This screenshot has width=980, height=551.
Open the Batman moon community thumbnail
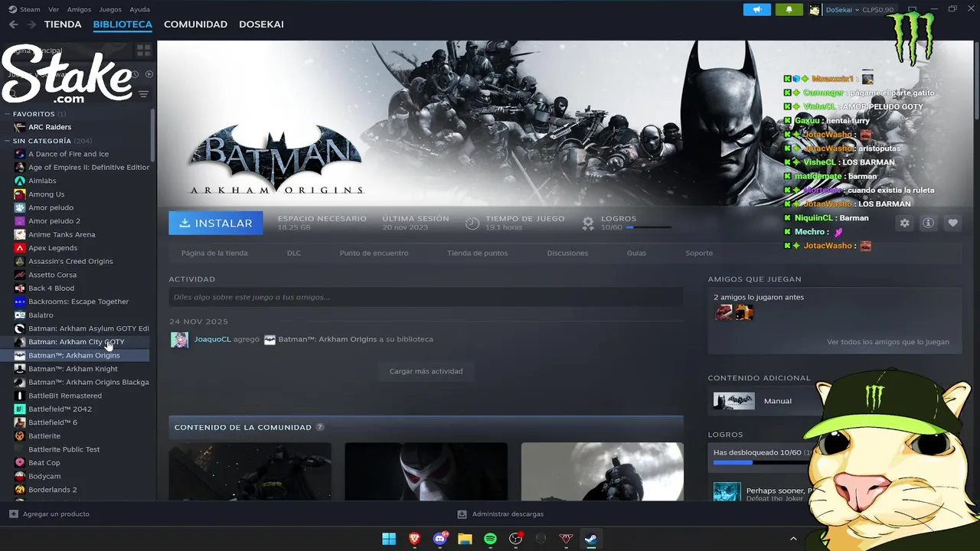(603, 471)
